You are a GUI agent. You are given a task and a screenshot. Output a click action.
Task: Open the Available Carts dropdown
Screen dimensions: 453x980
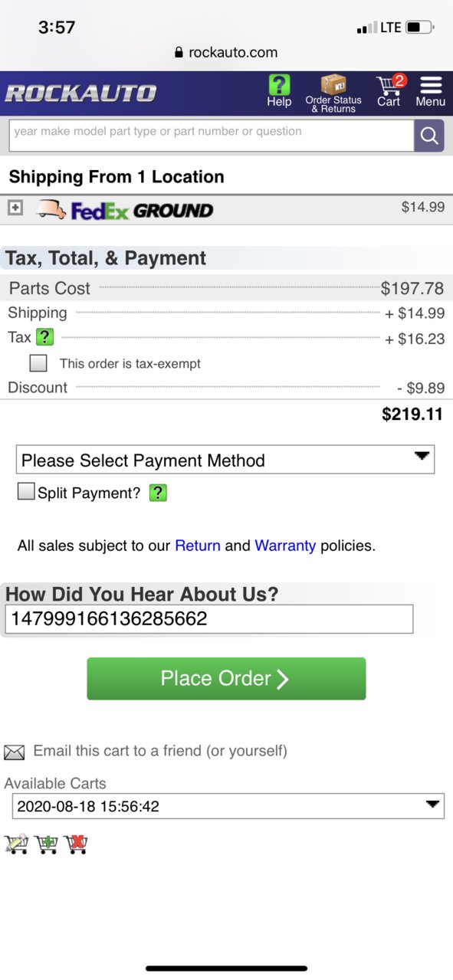228,806
